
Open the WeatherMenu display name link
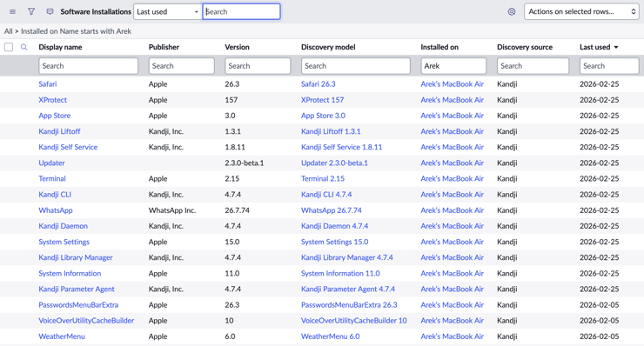(62, 336)
